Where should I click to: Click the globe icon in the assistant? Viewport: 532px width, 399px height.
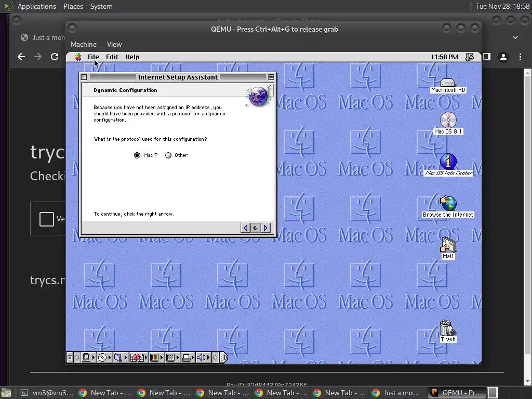point(258,96)
